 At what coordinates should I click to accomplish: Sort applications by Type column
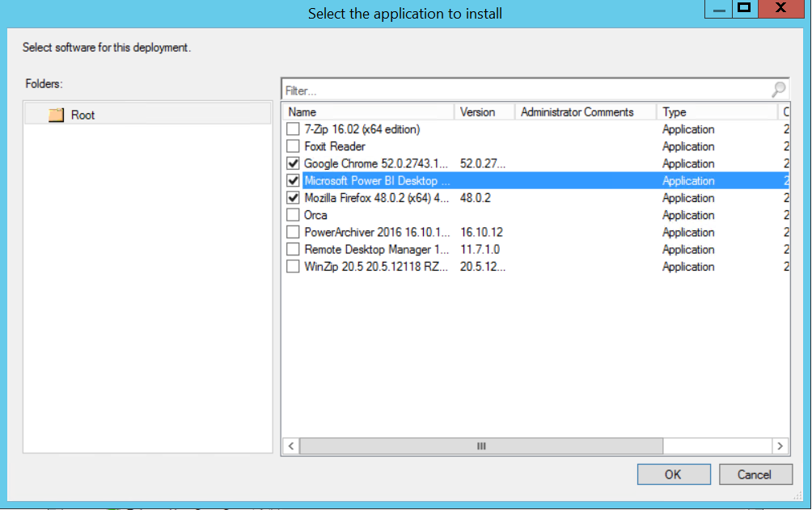(716, 112)
